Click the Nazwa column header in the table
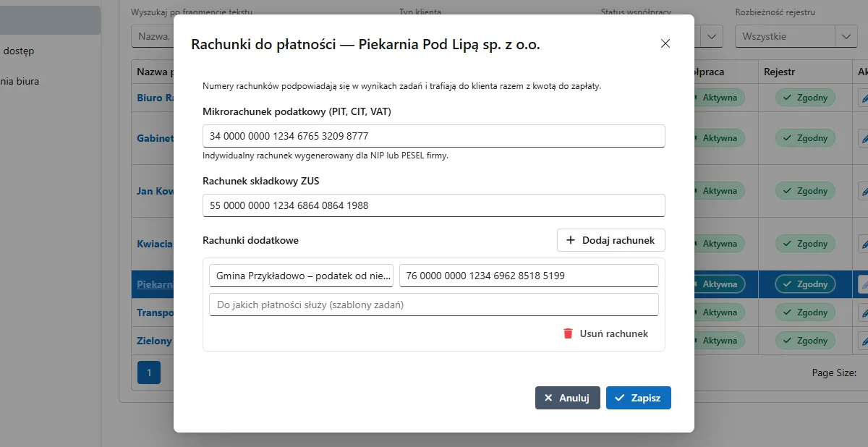This screenshot has width=868, height=447. (155, 72)
